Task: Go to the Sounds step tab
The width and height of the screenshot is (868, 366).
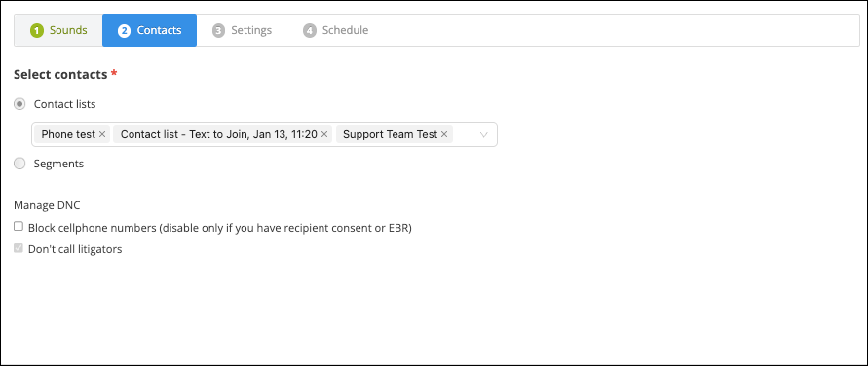Action: coord(58,30)
